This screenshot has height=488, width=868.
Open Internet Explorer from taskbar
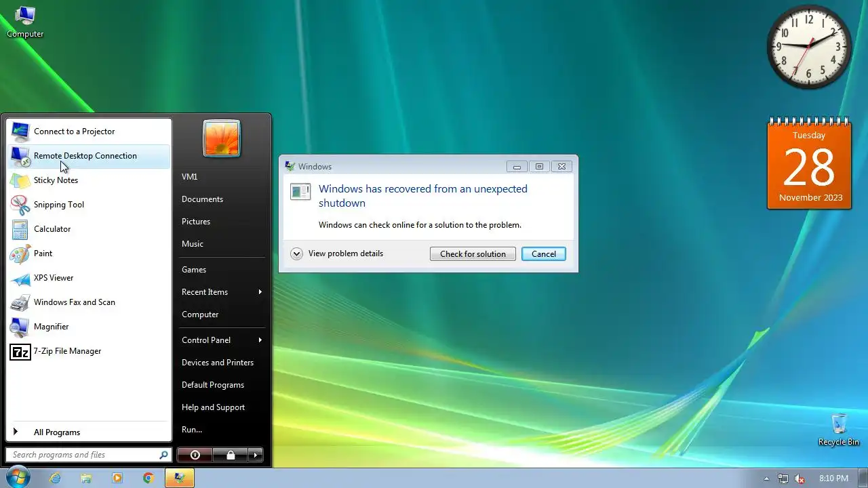click(x=55, y=478)
